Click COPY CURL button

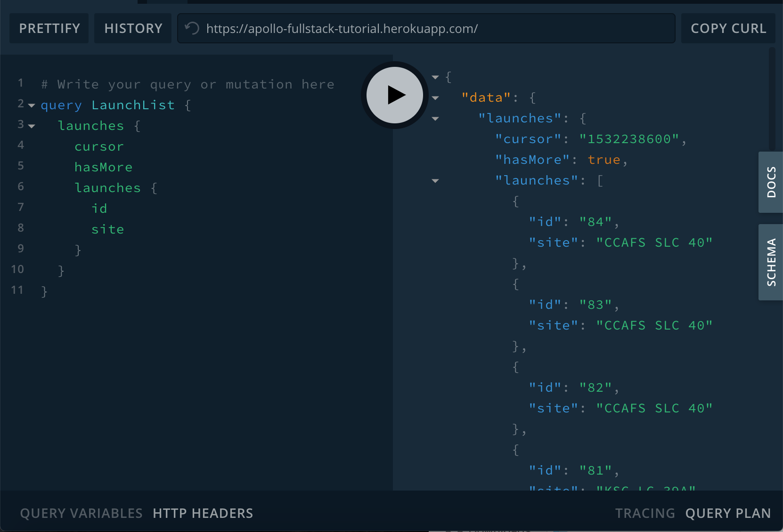tap(728, 28)
